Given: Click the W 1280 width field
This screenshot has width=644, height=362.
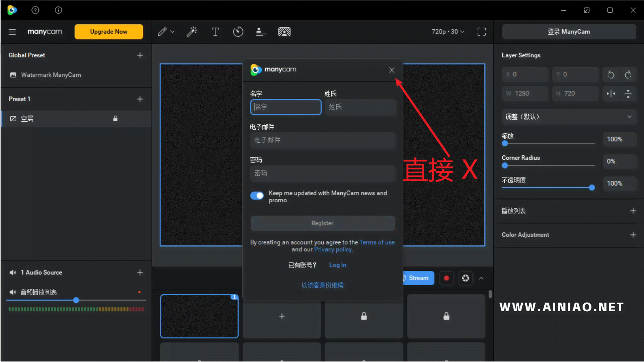Looking at the screenshot, I should tap(526, 94).
